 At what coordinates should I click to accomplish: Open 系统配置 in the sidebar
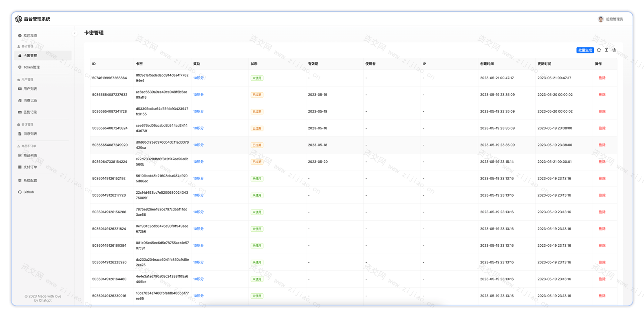tap(43, 180)
